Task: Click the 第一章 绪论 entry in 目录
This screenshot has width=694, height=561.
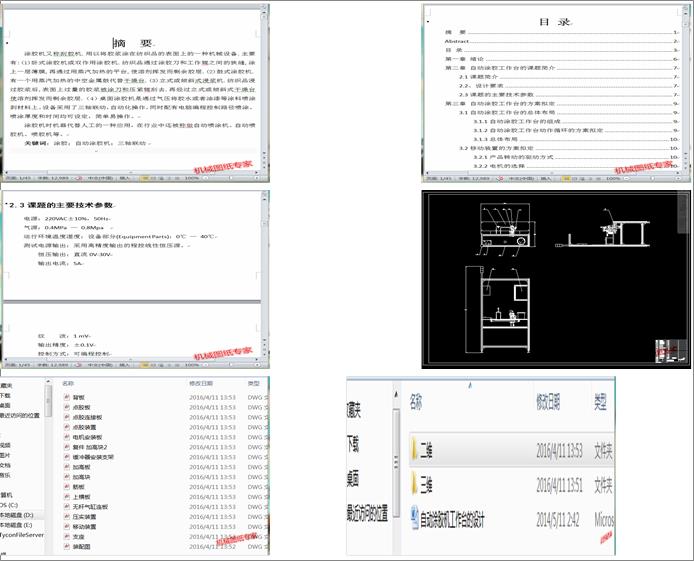Action: [x=464, y=59]
